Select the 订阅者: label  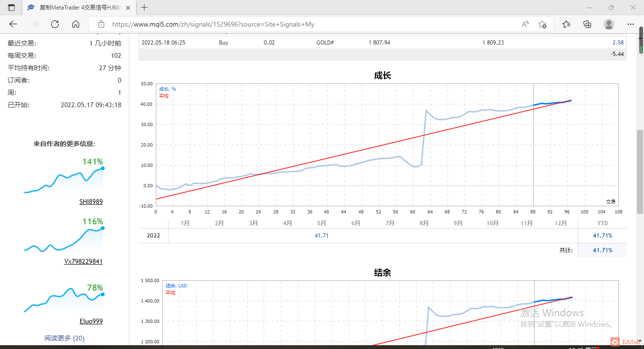[x=18, y=80]
